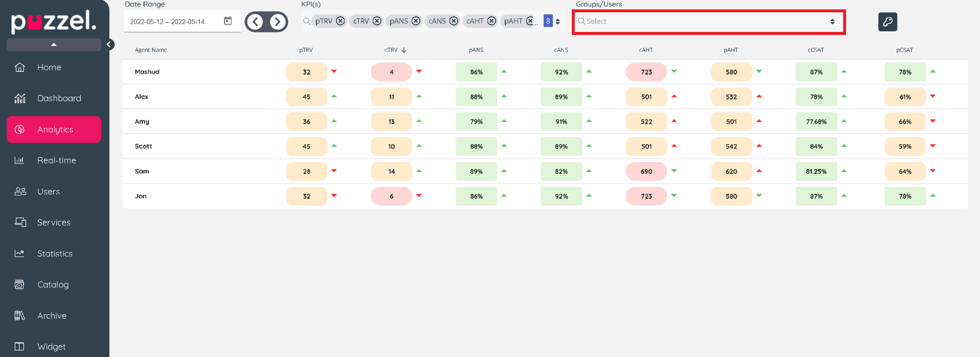The width and height of the screenshot is (980, 357).
Task: Remove the pTRV KPI chip
Action: [340, 21]
